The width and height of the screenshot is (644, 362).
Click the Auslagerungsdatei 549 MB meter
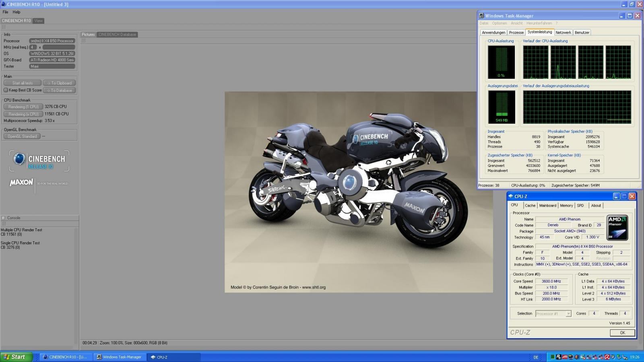[502, 107]
